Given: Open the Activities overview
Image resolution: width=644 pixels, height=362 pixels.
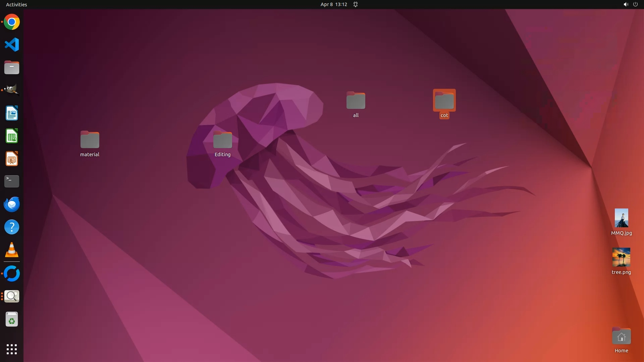Looking at the screenshot, I should coord(16,4).
